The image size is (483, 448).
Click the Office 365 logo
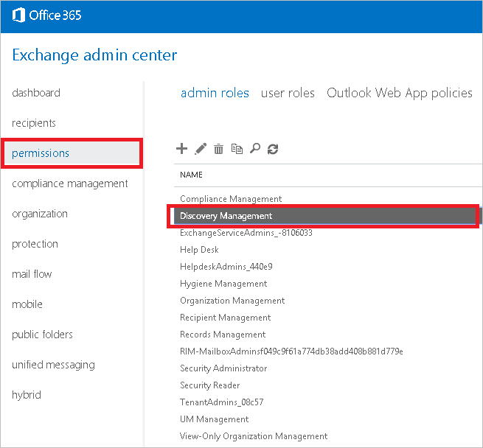(46, 15)
